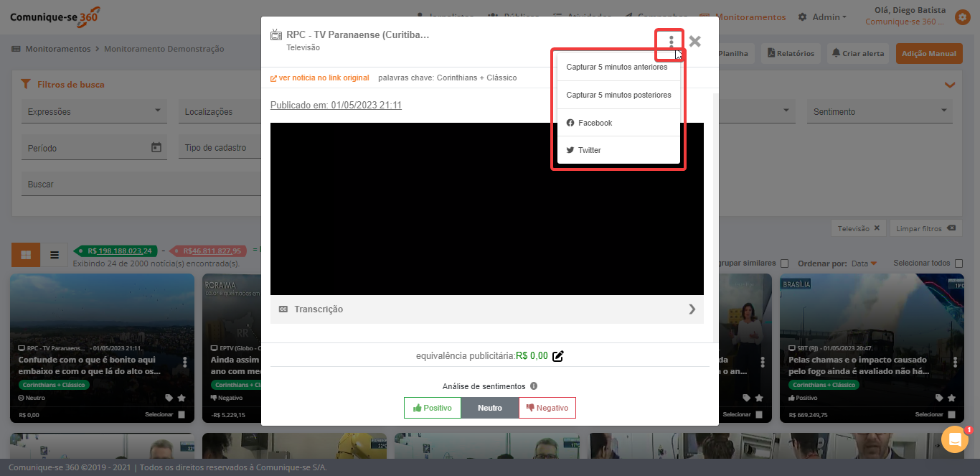
Task: Set sentiment to Neutro
Action: point(490,408)
